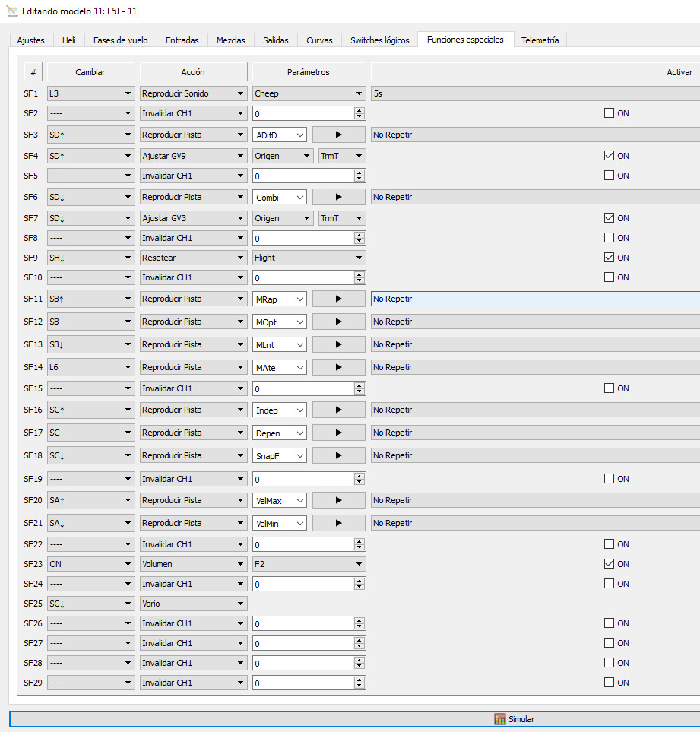Open the SF9 Resetear action dropdown

(x=193, y=258)
